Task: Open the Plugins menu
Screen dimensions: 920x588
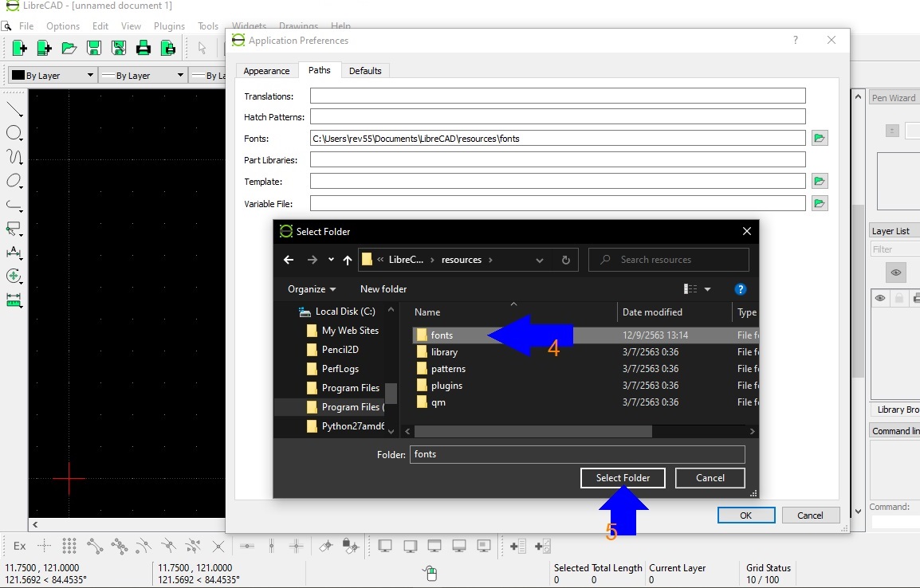Action: 169,25
